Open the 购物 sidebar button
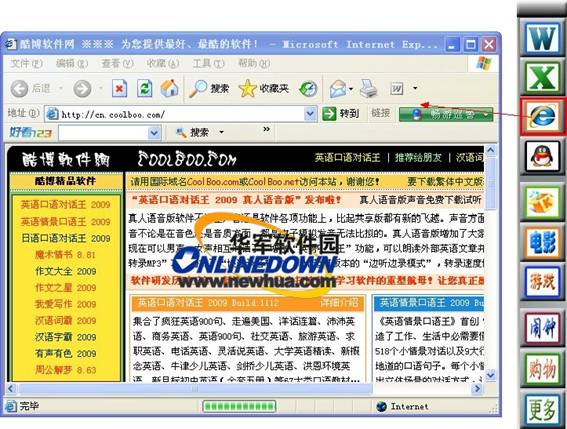The image size is (567, 429). (542, 369)
